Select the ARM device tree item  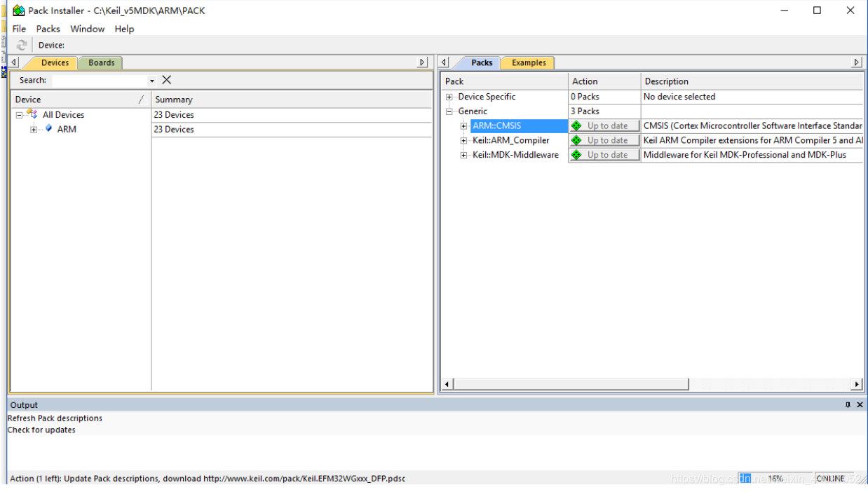click(67, 130)
